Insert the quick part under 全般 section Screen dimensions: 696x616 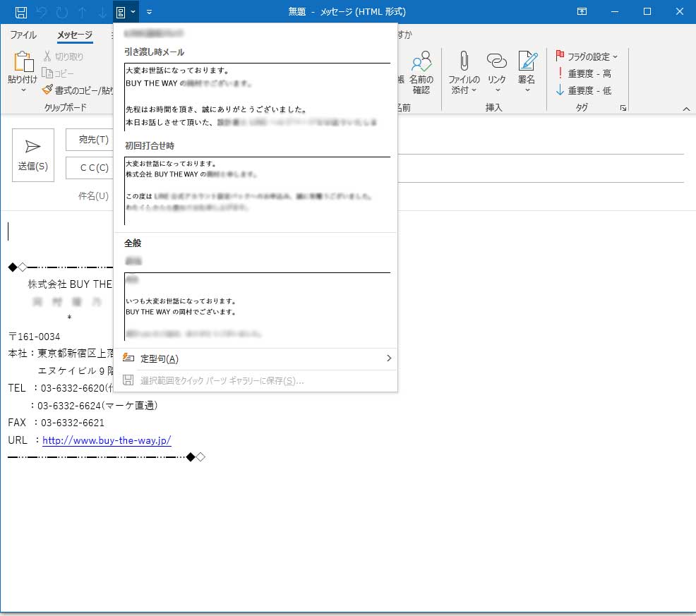pyautogui.click(x=256, y=300)
